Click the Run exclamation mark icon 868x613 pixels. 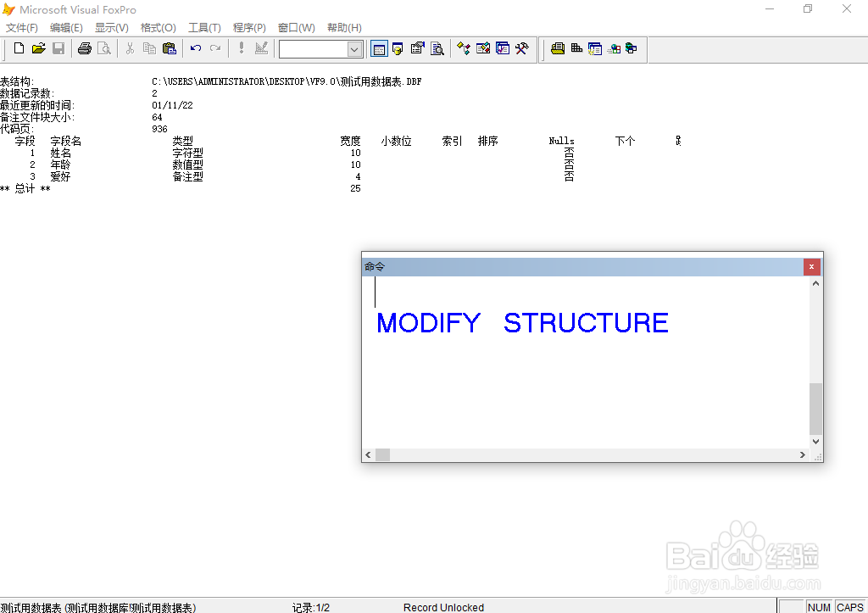[242, 48]
